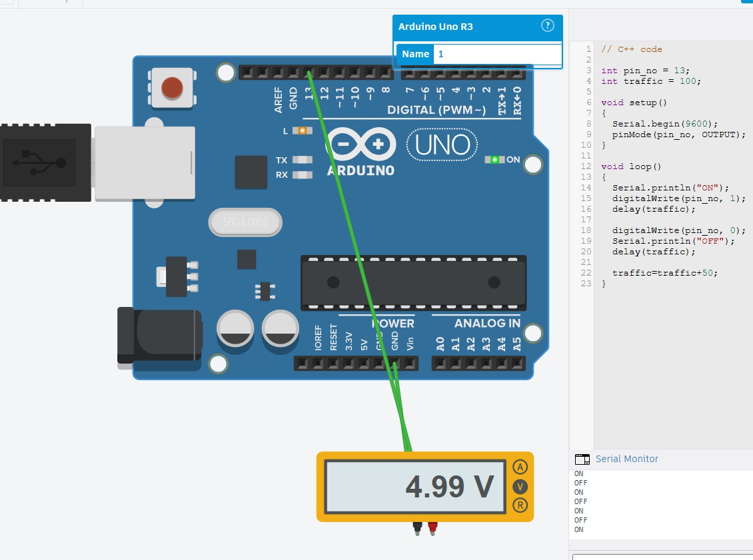Click the Serial Monitor icon
Viewport: 753px width, 560px height.
coord(582,459)
